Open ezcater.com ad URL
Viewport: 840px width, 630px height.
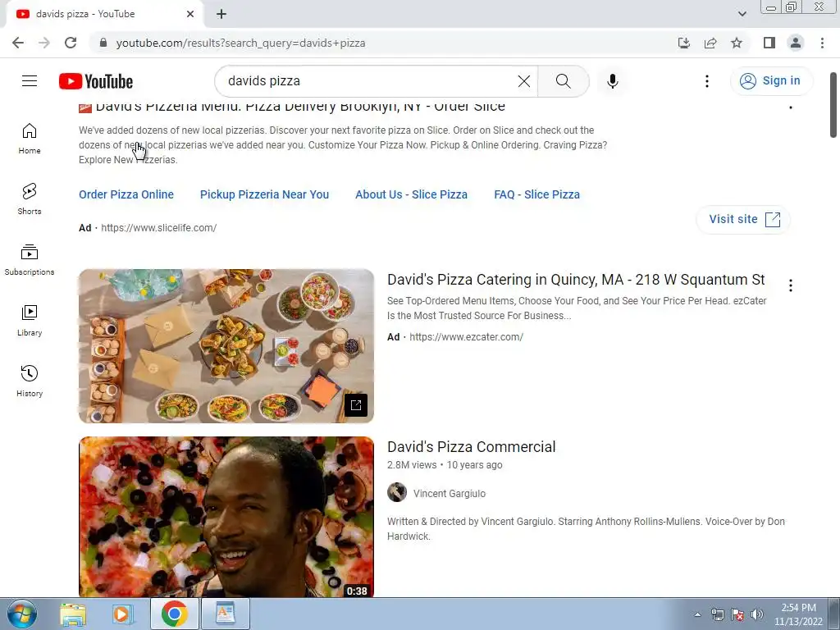(467, 337)
